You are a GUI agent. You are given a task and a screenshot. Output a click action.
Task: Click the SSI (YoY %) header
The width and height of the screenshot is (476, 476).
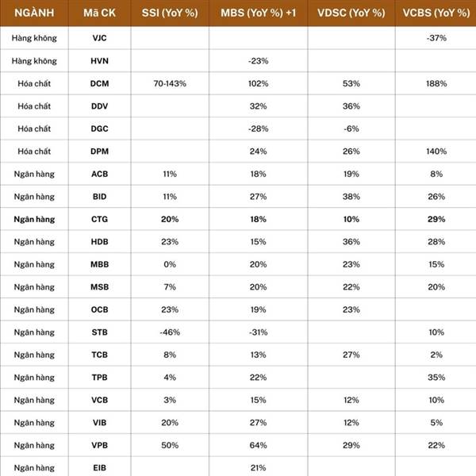pos(170,13)
